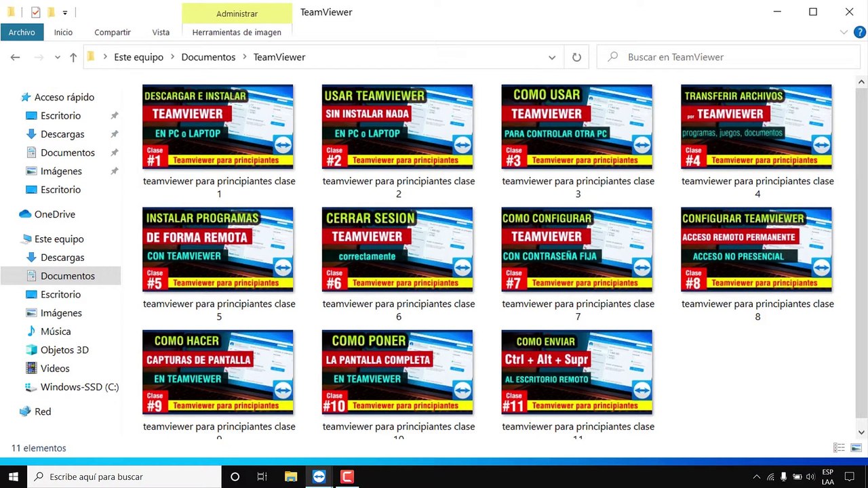Click 'TeamViewer' in the address bar

(279, 57)
